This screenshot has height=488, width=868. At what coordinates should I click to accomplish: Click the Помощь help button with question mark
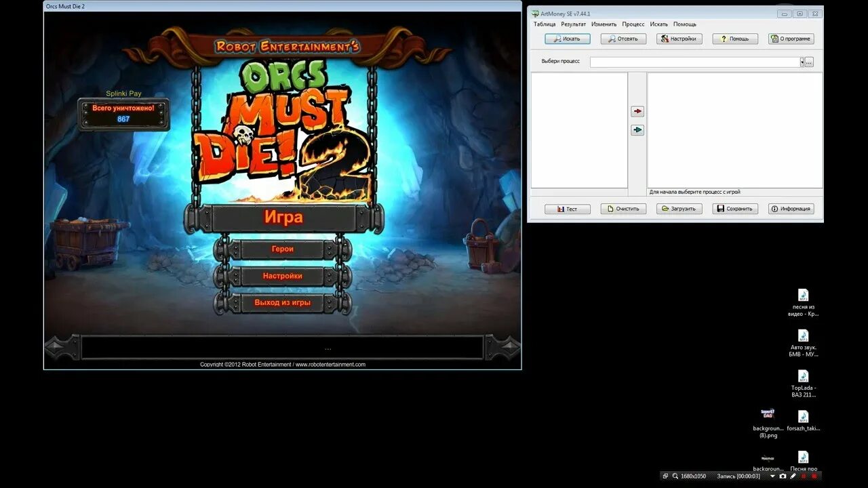[735, 39]
